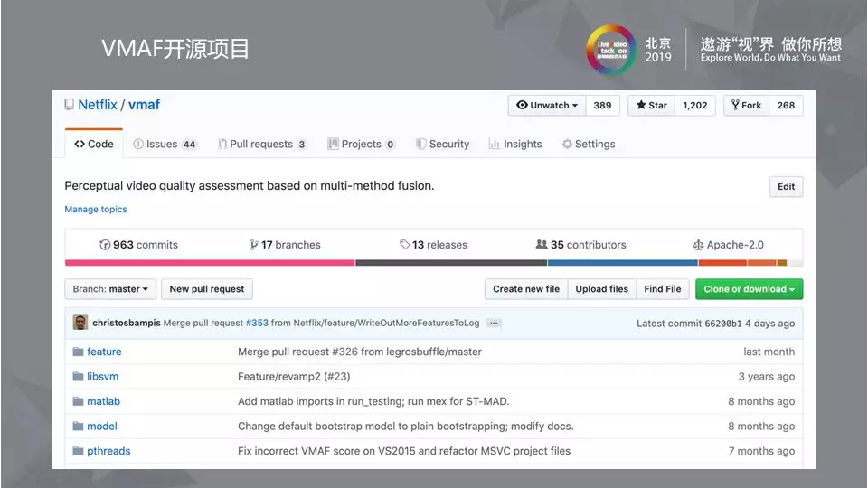View the 268 forks count

pos(786,105)
